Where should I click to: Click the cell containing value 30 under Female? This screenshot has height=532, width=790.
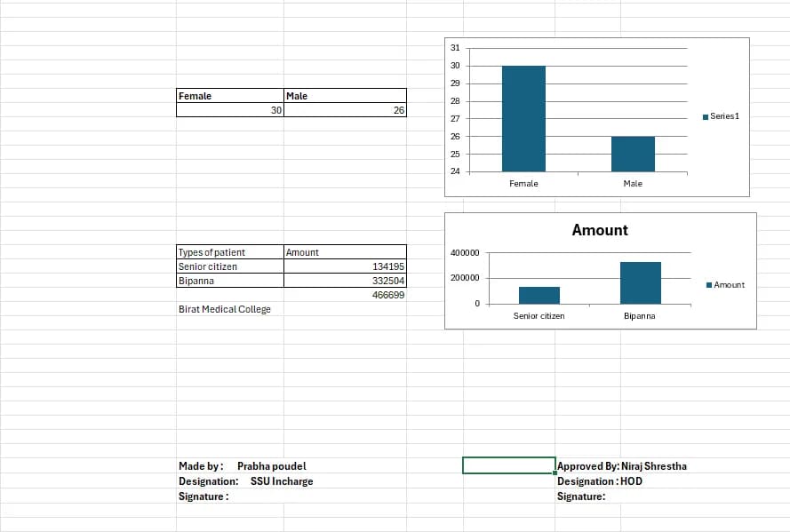click(230, 110)
